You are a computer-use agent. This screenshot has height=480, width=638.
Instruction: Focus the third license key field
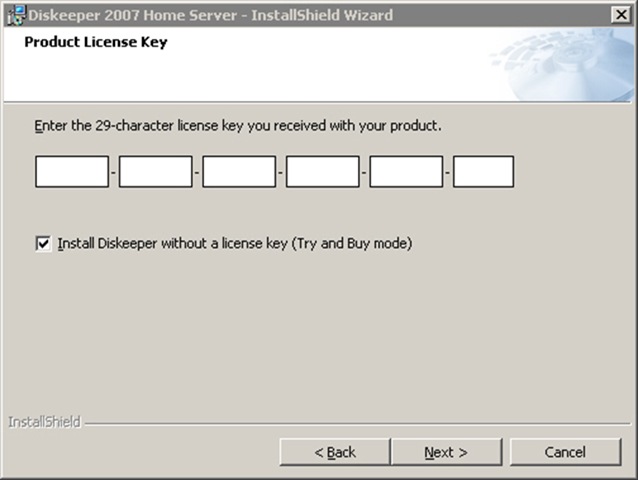[239, 172]
